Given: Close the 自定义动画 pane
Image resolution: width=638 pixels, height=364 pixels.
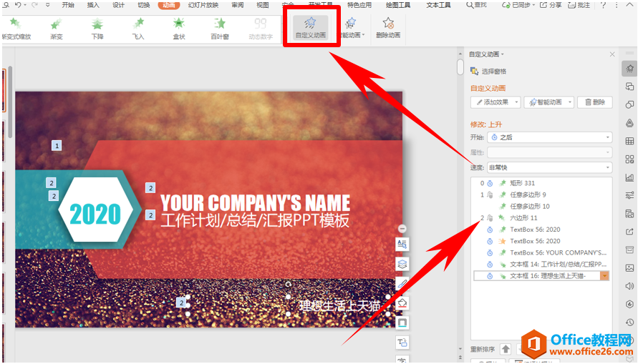Looking at the screenshot, I should (x=612, y=54).
